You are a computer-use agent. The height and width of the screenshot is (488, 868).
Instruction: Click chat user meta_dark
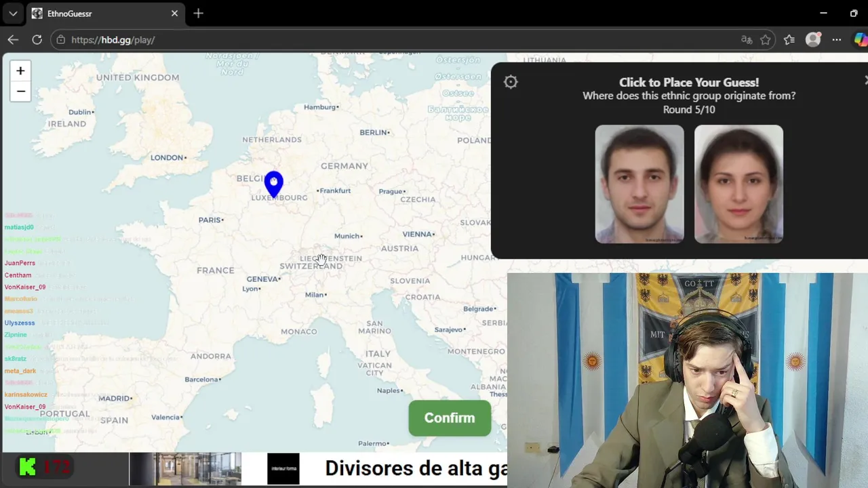point(20,371)
